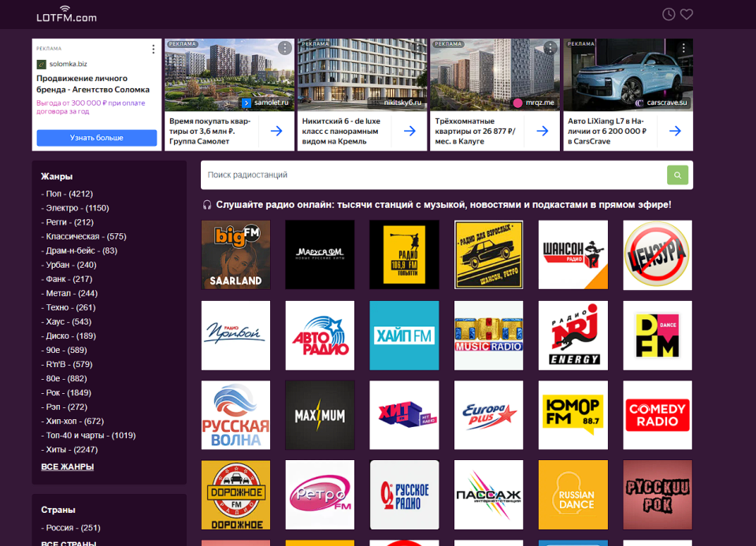Open the Ретро FM station
This screenshot has height=546, width=756.
point(320,495)
